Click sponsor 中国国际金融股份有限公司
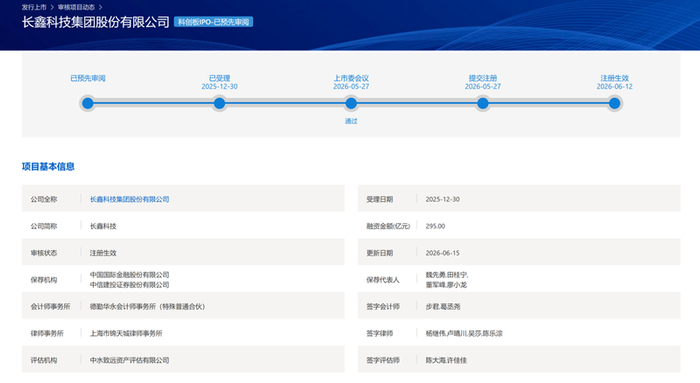The image size is (700, 383). (x=129, y=275)
